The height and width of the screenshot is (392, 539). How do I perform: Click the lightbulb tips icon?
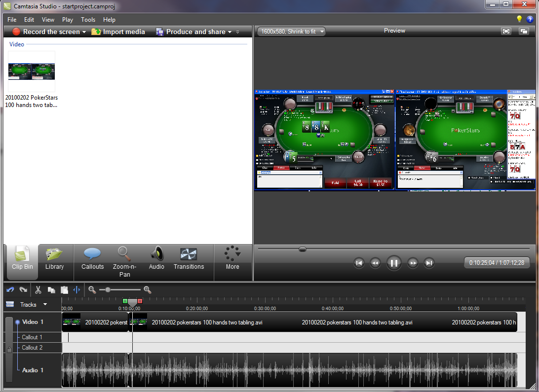click(519, 19)
